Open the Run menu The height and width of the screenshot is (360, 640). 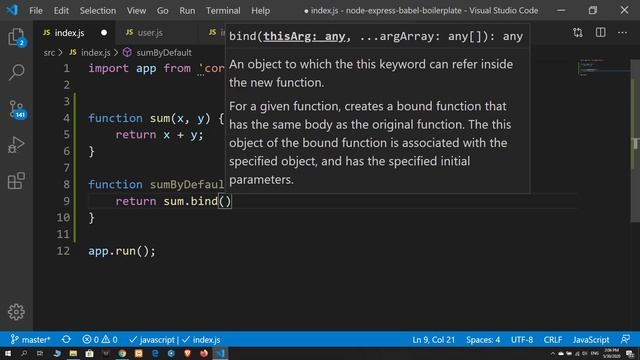[x=187, y=11]
